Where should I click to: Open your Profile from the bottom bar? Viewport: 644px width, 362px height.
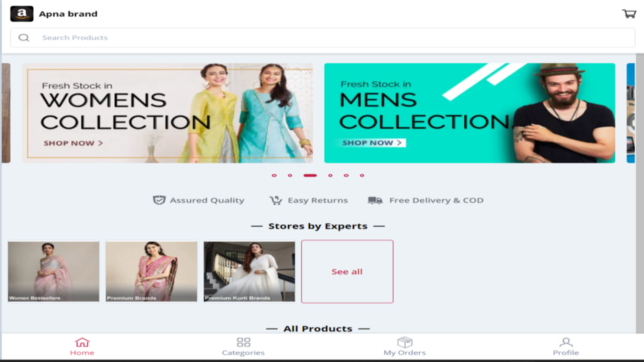click(x=566, y=343)
